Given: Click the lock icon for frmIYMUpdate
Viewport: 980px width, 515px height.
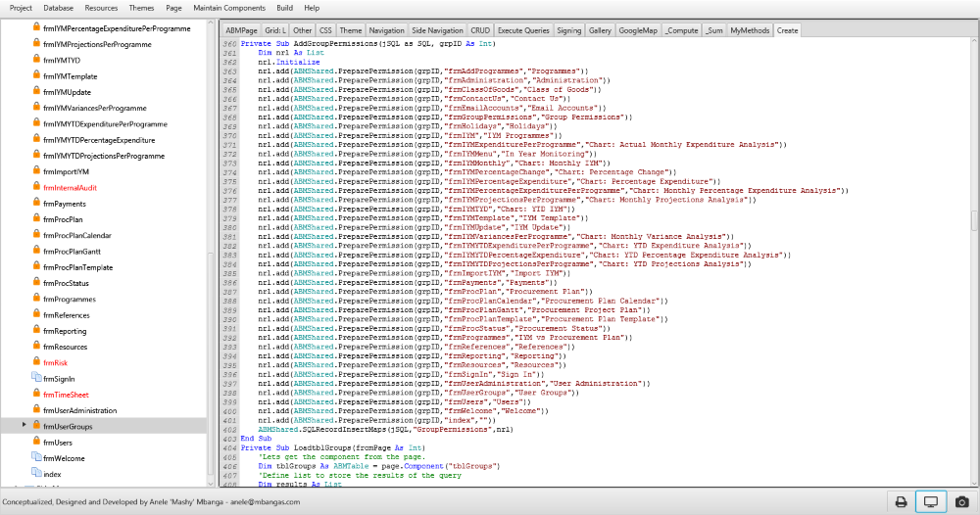Looking at the screenshot, I should [x=36, y=91].
